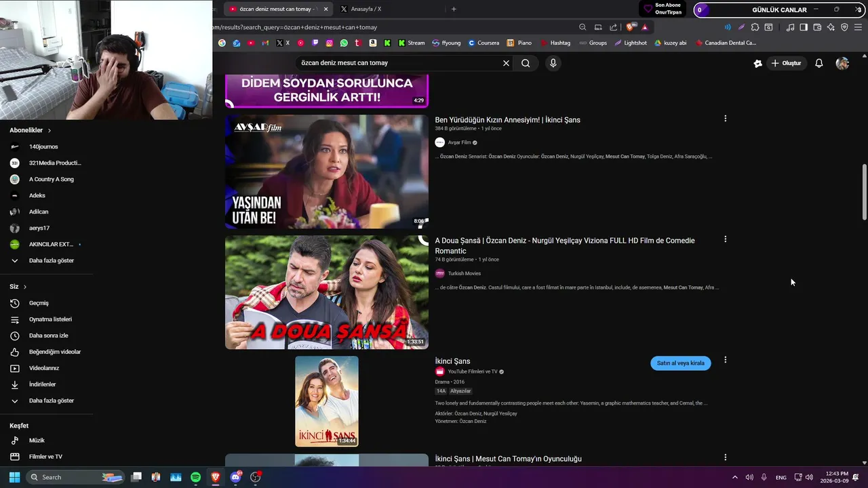Open the Stream bookmark
Viewport: 868px width, 488px height.
coord(412,43)
